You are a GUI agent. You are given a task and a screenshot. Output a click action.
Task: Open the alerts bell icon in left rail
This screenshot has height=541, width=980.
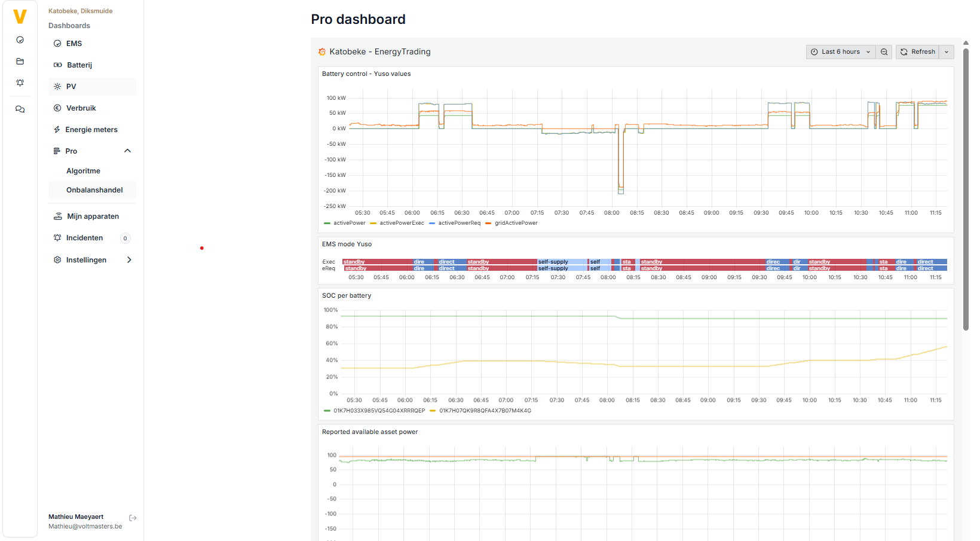coord(20,83)
